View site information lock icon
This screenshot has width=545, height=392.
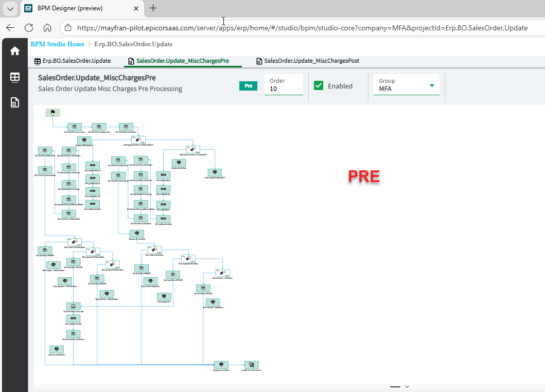(68, 28)
